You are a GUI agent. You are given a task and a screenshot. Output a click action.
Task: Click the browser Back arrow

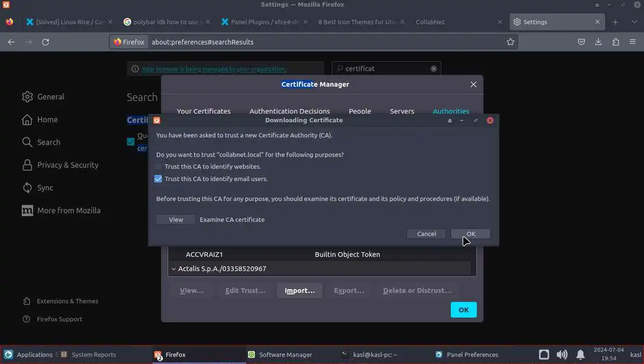[x=11, y=42]
